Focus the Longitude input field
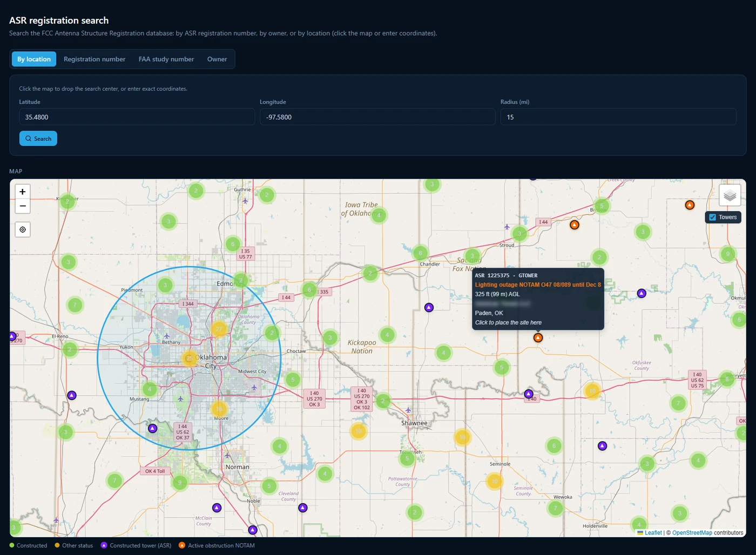The image size is (756, 555). pyautogui.click(x=377, y=117)
